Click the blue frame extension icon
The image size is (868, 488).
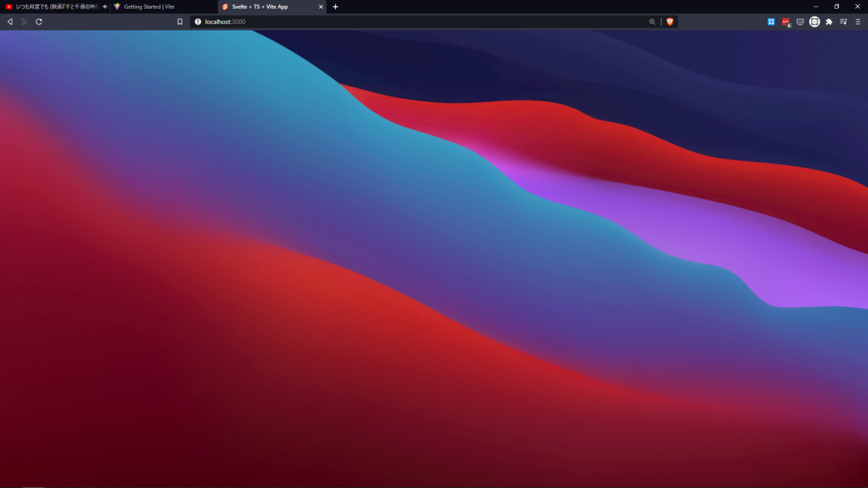click(x=771, y=22)
